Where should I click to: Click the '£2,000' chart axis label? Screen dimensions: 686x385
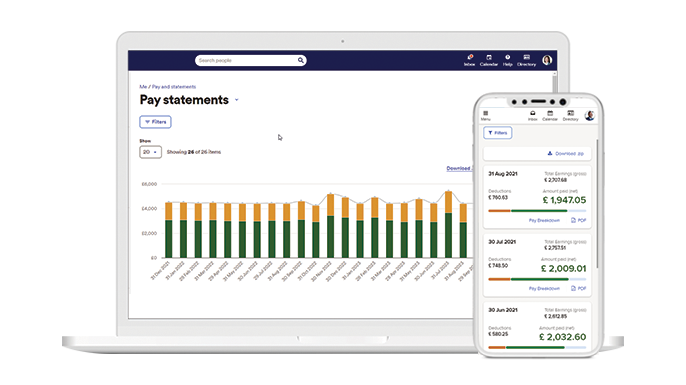point(149,233)
